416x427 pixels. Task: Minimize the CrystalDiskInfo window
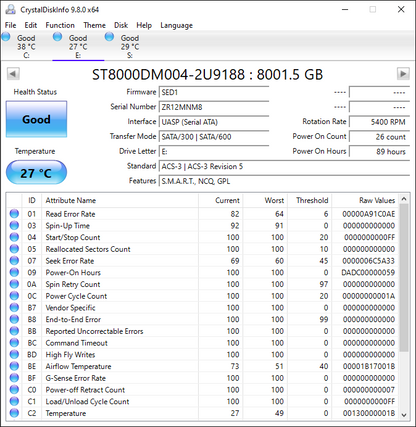(345, 9)
